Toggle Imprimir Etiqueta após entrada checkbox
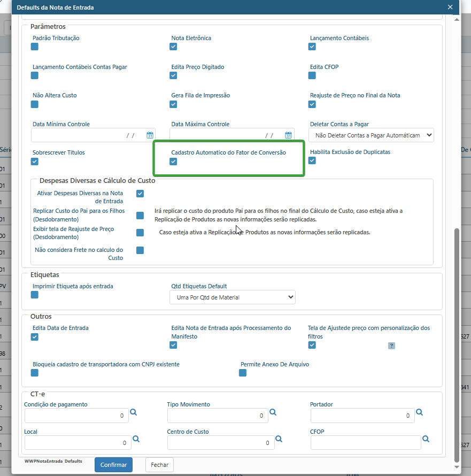 (35, 295)
